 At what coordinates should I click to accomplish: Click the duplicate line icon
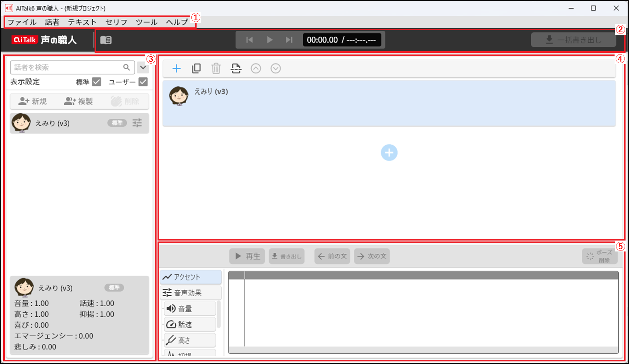[x=196, y=68]
